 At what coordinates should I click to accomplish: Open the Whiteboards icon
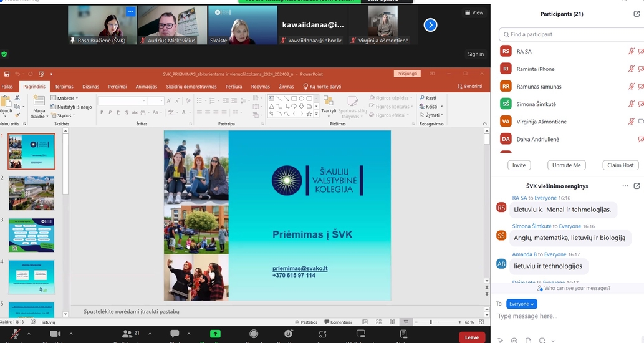point(360,333)
